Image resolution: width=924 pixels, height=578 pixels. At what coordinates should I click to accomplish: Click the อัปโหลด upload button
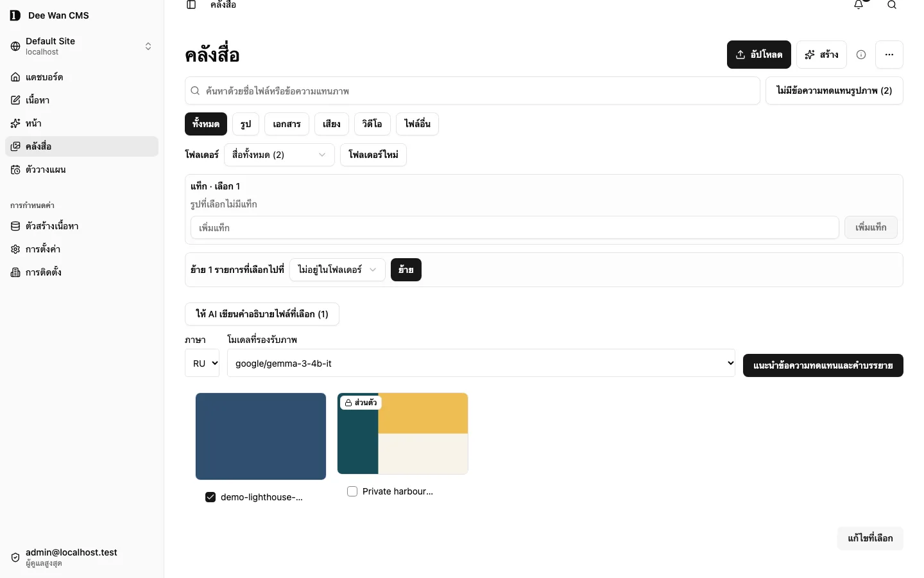tap(759, 55)
